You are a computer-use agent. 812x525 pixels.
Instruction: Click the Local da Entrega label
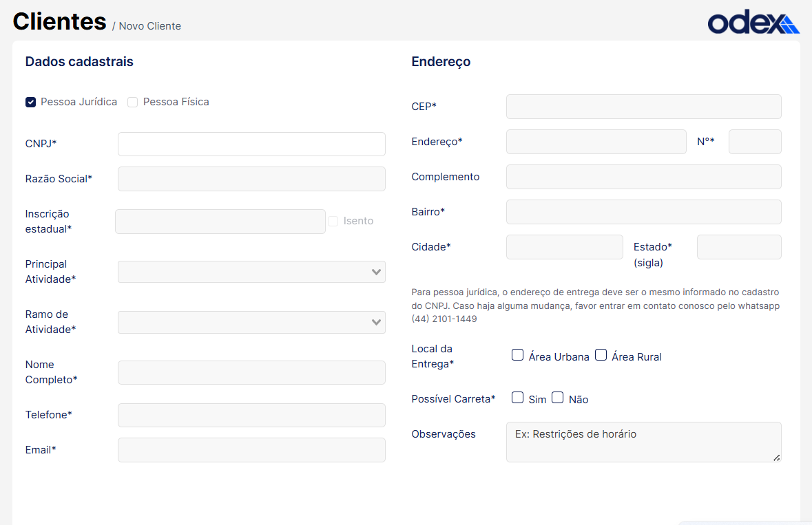(x=433, y=356)
